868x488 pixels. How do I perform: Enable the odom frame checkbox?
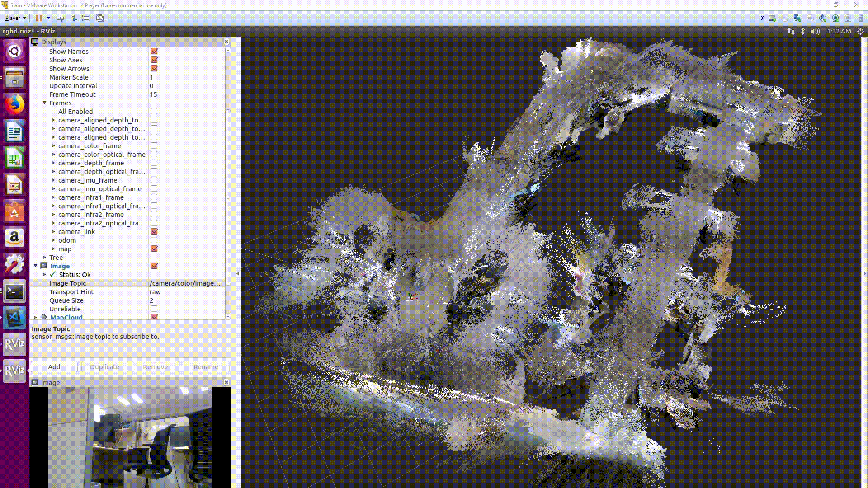[154, 240]
